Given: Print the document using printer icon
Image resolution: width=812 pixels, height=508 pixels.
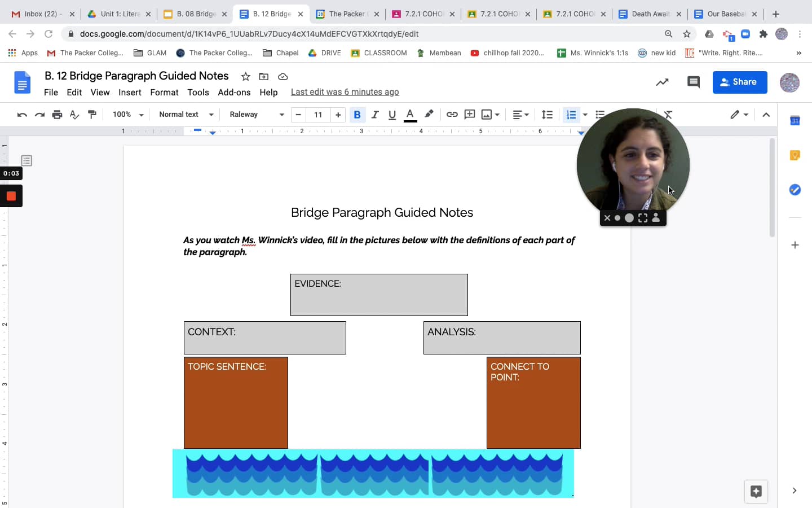Looking at the screenshot, I should pos(57,115).
